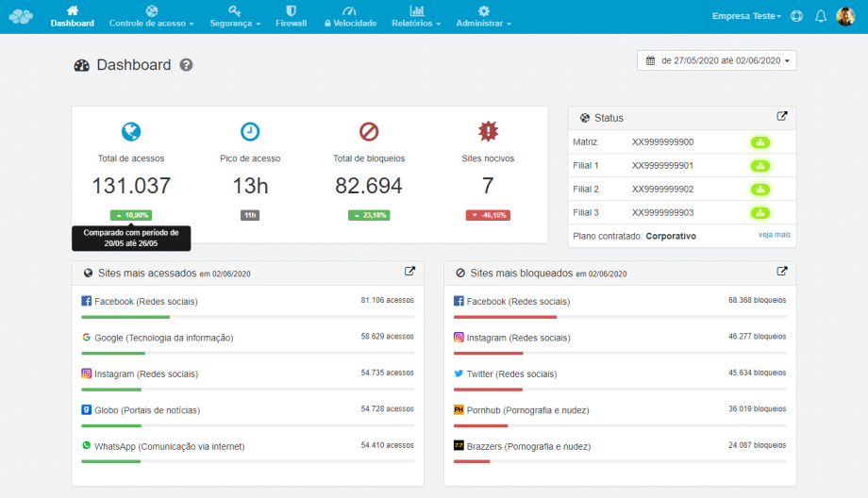Open Sites mais bloqueados external link icon

point(781,272)
